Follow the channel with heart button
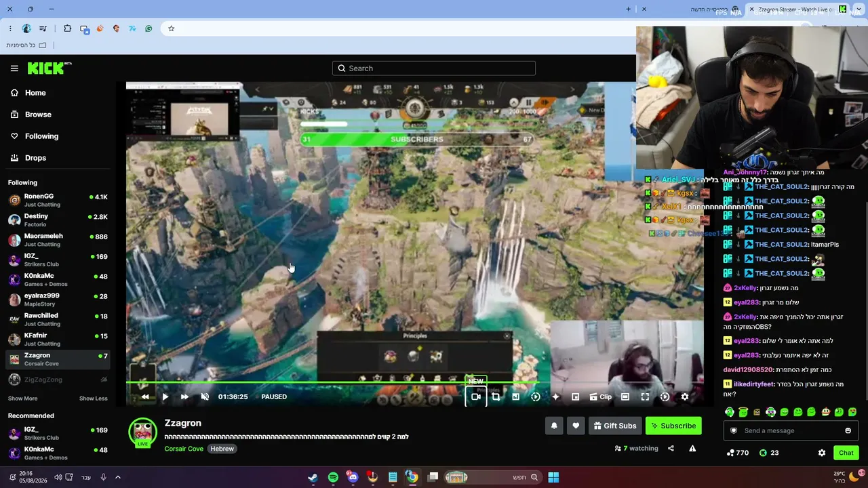Viewport: 868px width, 488px height. [x=576, y=426]
